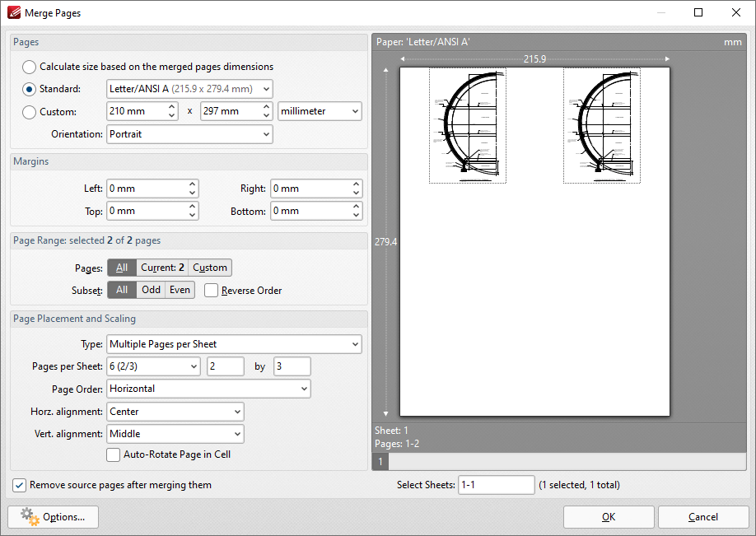Increase the Left margin with the up arrow

coord(193,184)
